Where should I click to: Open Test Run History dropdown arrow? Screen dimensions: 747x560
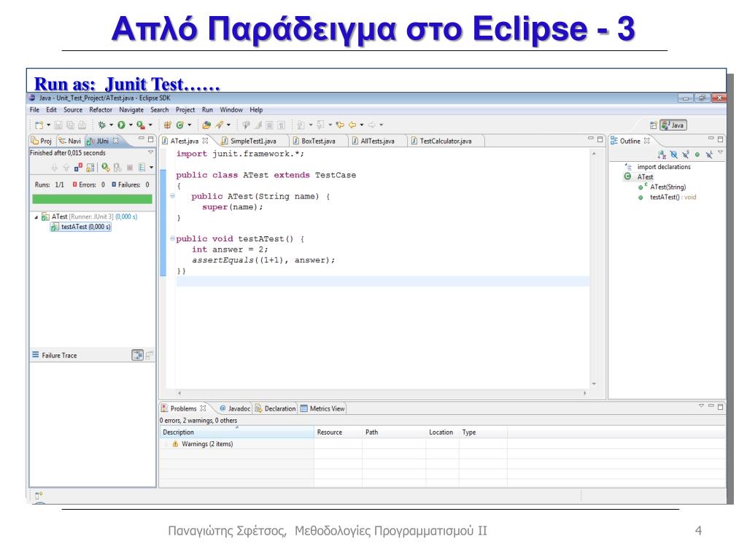tap(152, 167)
